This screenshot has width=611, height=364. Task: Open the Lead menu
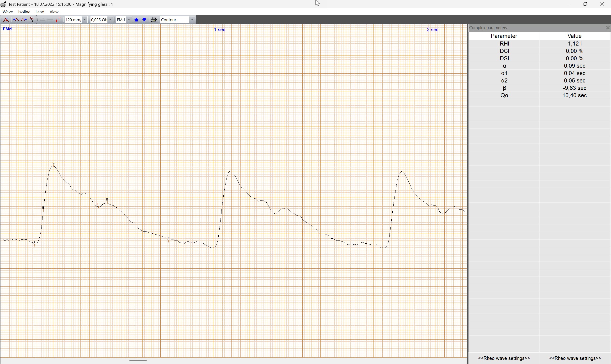(x=40, y=12)
